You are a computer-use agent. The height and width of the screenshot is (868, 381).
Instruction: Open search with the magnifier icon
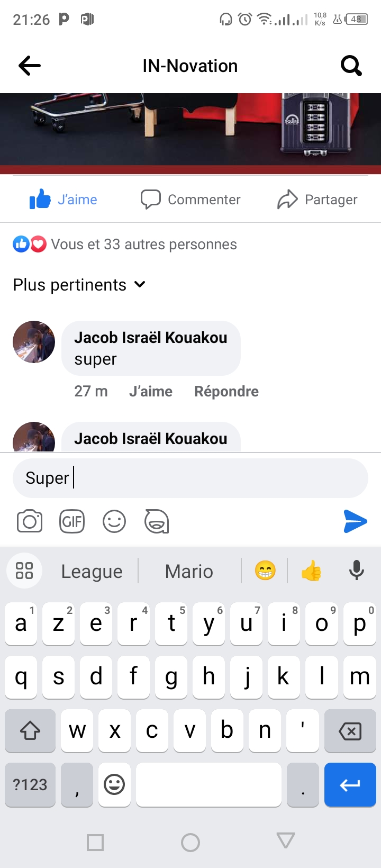(x=351, y=66)
